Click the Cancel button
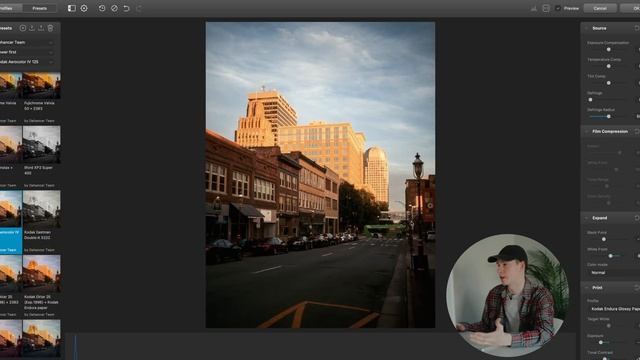This screenshot has width=640, height=360. [x=600, y=8]
